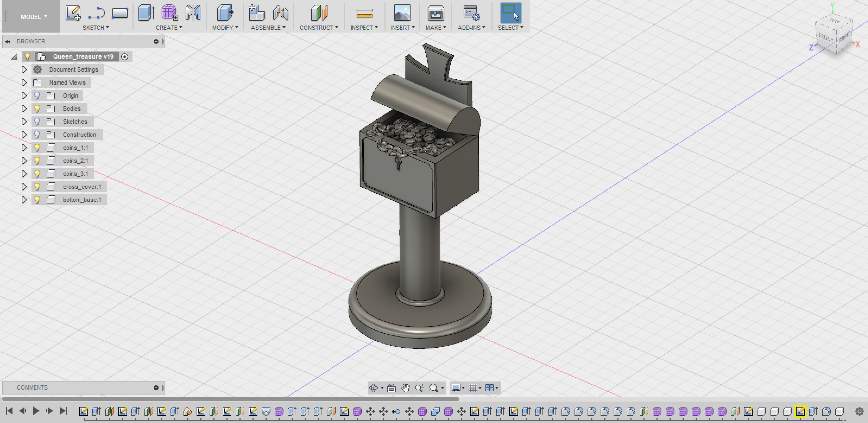Viewport: 868px width, 423px height.
Task: Open the MODIFY menu
Action: pyautogui.click(x=225, y=28)
